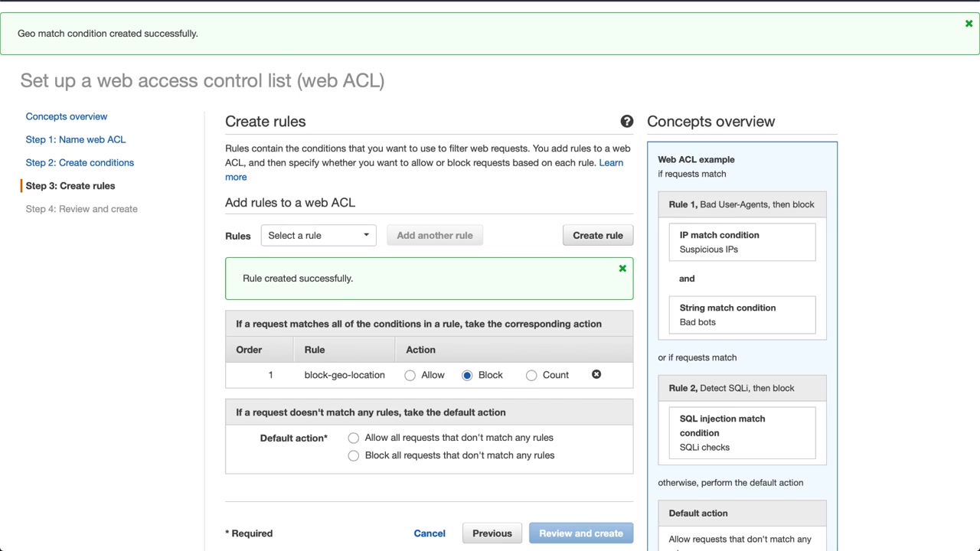The width and height of the screenshot is (980, 551).
Task: Select Block action for block-geo-location
Action: click(x=467, y=375)
